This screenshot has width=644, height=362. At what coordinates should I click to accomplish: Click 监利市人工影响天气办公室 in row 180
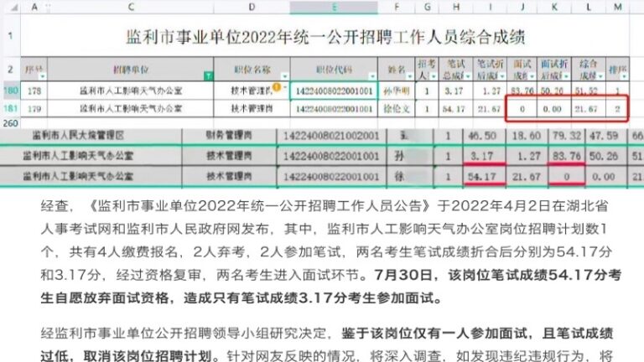(x=131, y=90)
